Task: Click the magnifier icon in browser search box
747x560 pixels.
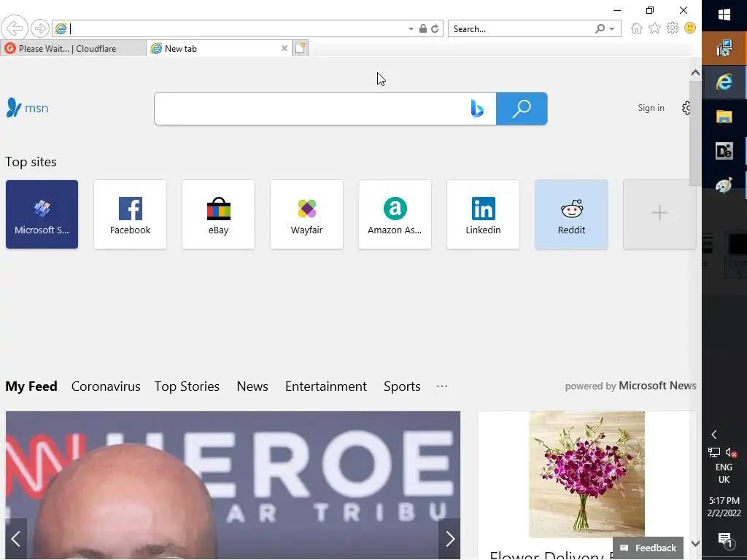Action: pyautogui.click(x=600, y=29)
